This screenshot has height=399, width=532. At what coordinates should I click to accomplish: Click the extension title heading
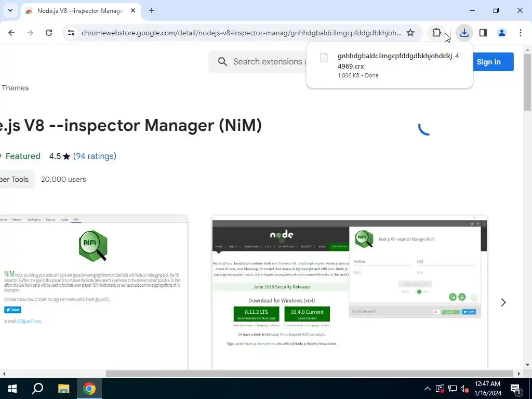click(130, 125)
